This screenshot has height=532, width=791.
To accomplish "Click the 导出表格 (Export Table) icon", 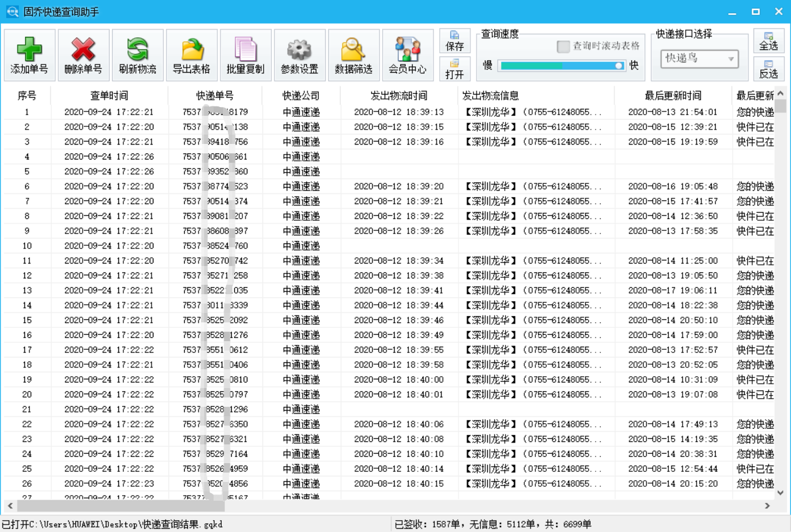I will click(191, 54).
